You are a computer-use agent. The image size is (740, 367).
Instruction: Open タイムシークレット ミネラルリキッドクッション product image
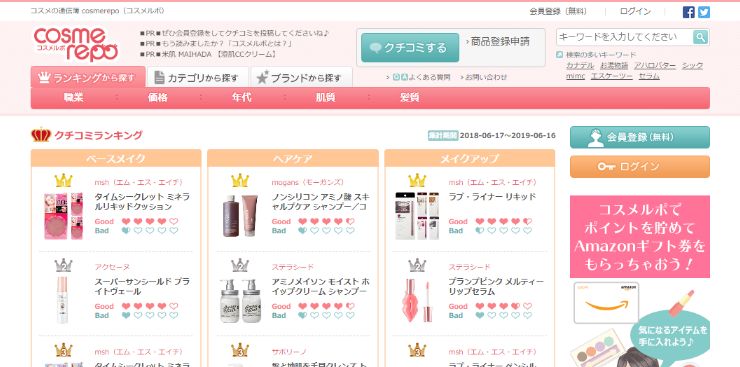tap(63, 215)
